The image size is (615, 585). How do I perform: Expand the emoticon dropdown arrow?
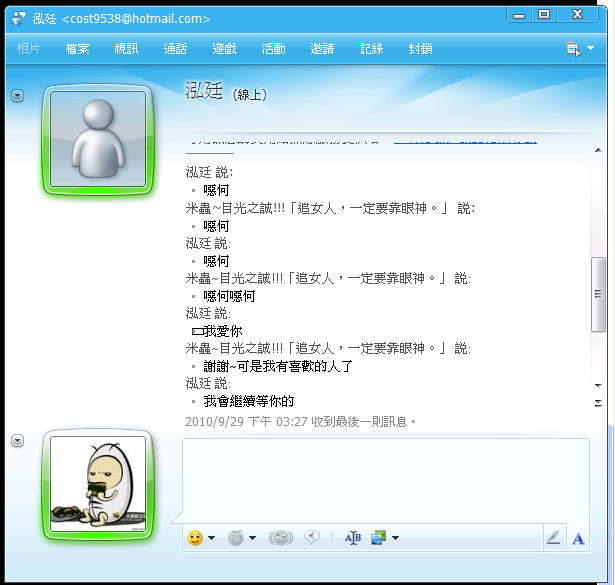click(211, 538)
